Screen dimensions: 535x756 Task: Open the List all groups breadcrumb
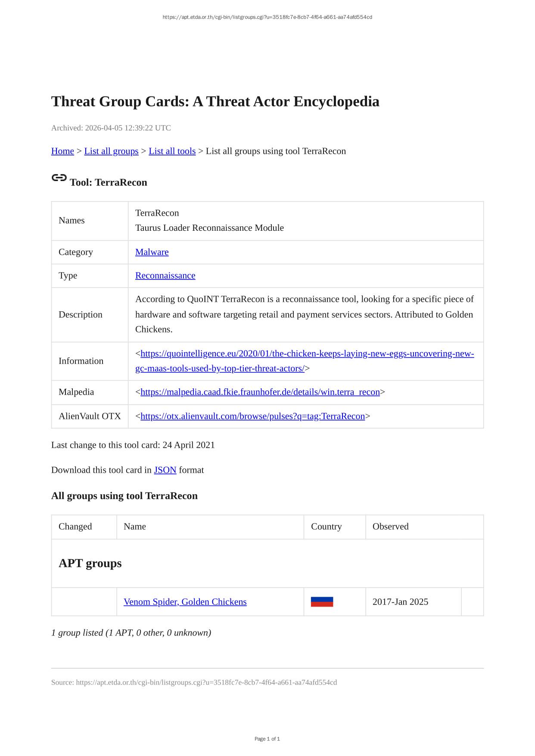click(x=111, y=151)
